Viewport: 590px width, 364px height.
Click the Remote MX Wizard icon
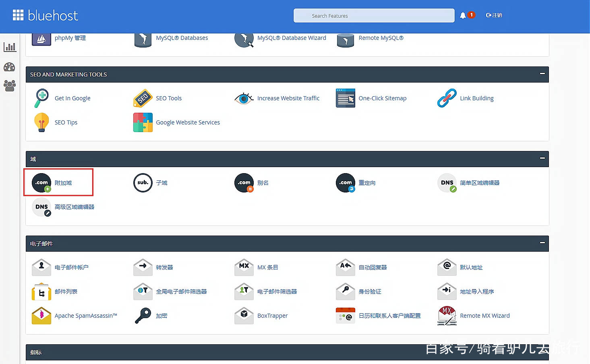pos(447,316)
